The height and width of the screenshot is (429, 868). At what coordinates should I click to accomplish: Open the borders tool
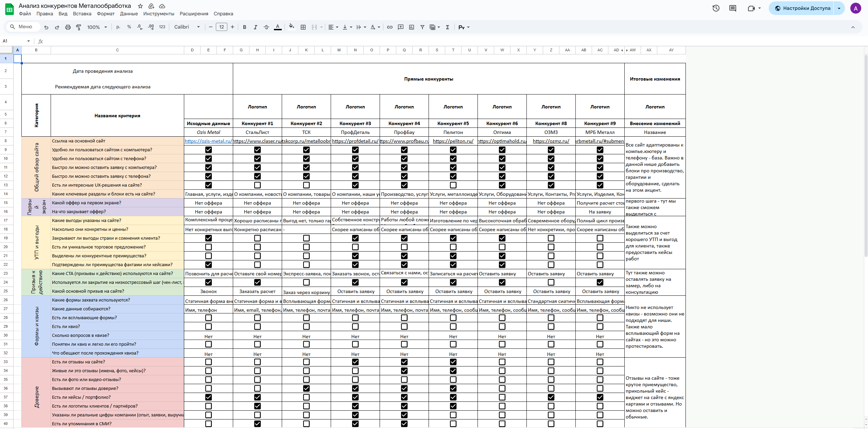(303, 27)
